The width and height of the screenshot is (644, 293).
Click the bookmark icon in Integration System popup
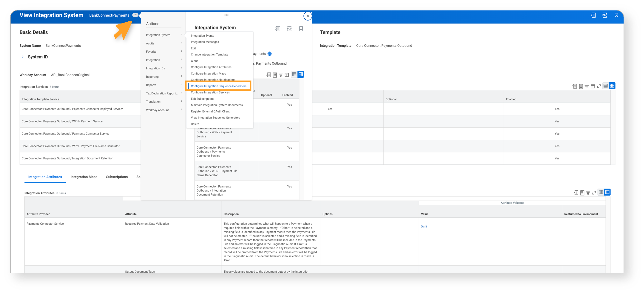coord(301,29)
